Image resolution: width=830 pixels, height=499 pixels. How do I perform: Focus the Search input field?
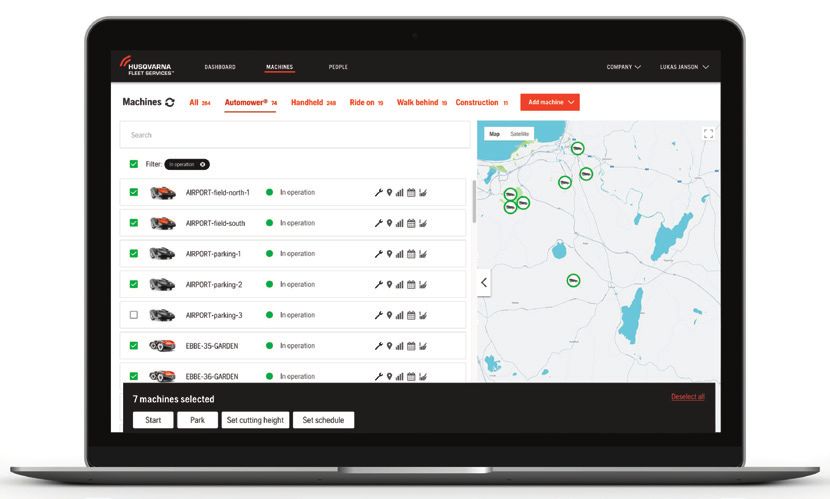(295, 135)
